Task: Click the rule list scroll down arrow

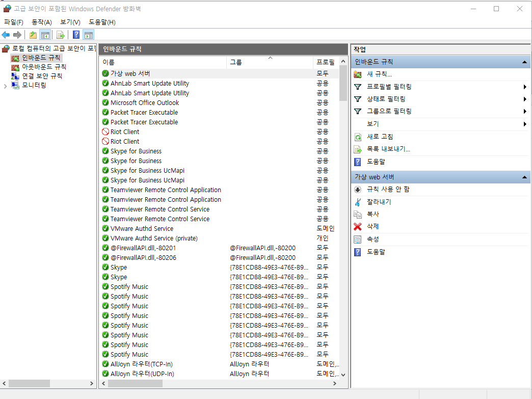Action: tap(343, 375)
